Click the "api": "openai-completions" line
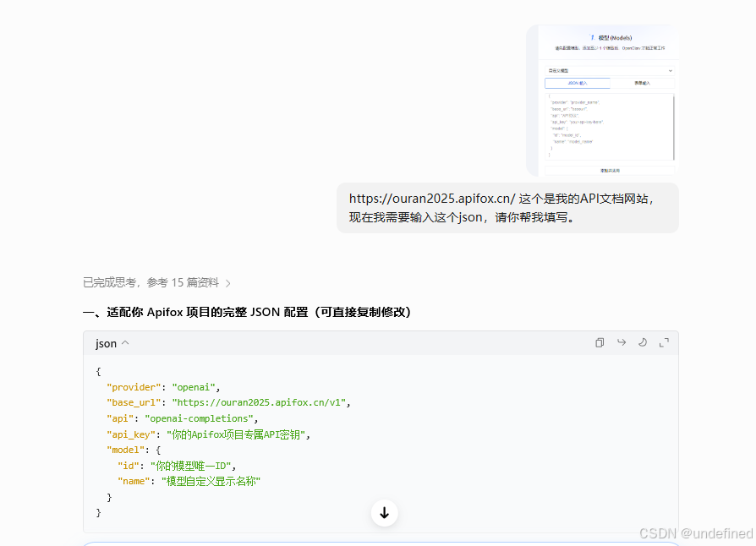Viewport: 756px width, 546px height. pyautogui.click(x=183, y=418)
